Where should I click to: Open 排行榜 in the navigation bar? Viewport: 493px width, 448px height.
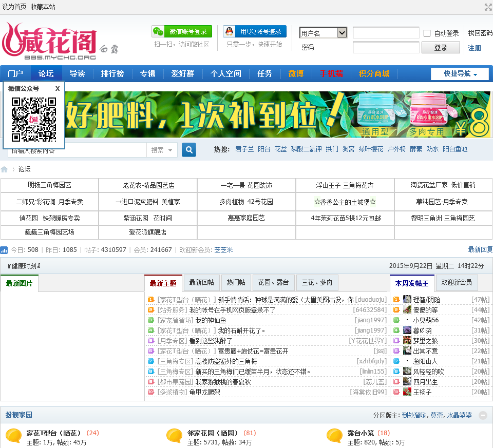(x=112, y=73)
